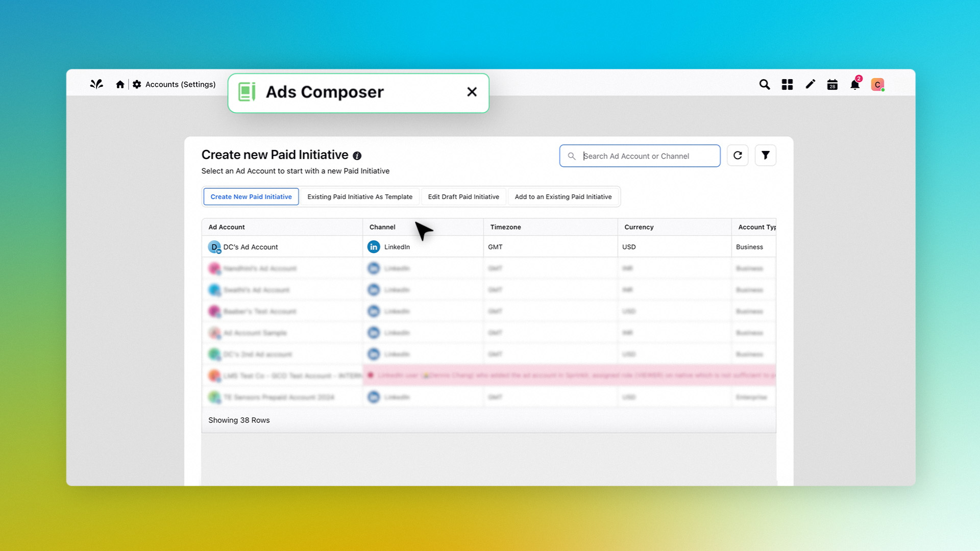The image size is (980, 551).
Task: Select DC's Ad Account row
Action: [251, 247]
